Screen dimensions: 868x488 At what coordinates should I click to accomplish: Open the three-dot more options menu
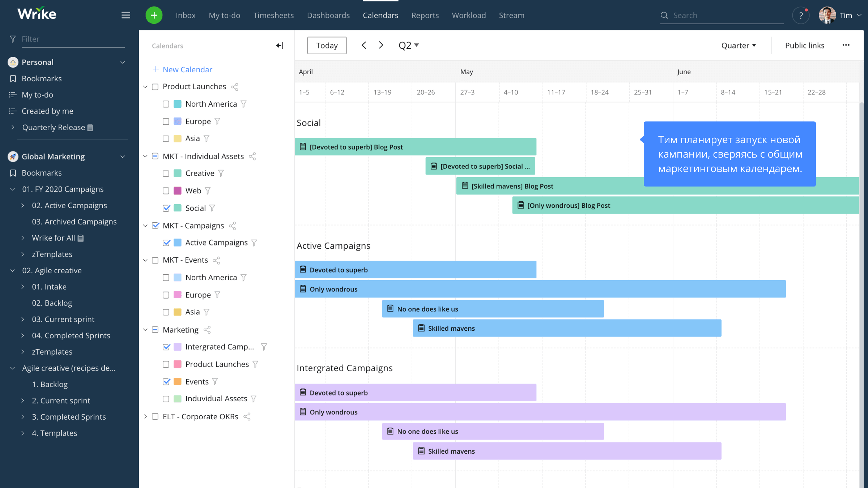coord(846,45)
